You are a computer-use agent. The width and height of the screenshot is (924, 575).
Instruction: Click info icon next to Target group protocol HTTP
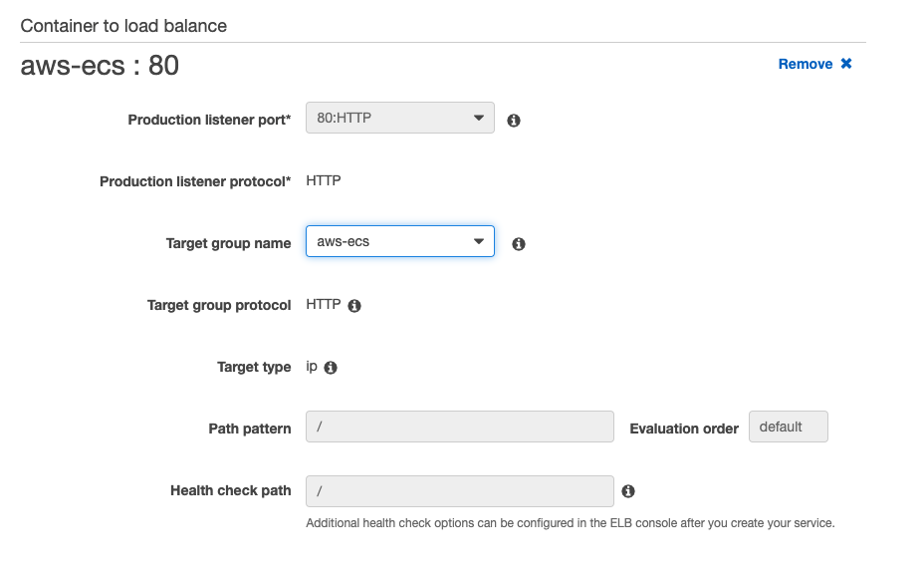pos(354,306)
